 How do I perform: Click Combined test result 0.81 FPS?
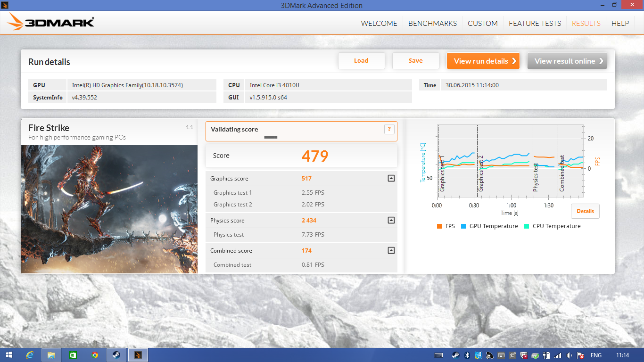tap(313, 265)
